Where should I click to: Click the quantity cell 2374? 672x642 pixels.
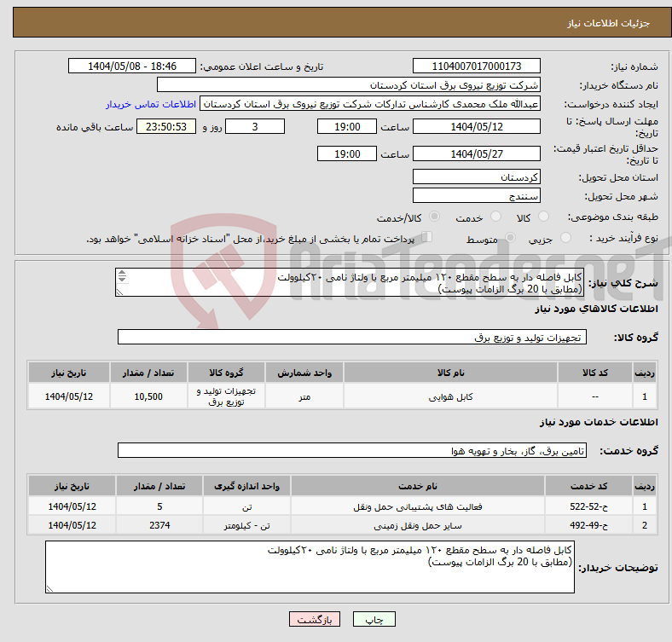tap(159, 525)
